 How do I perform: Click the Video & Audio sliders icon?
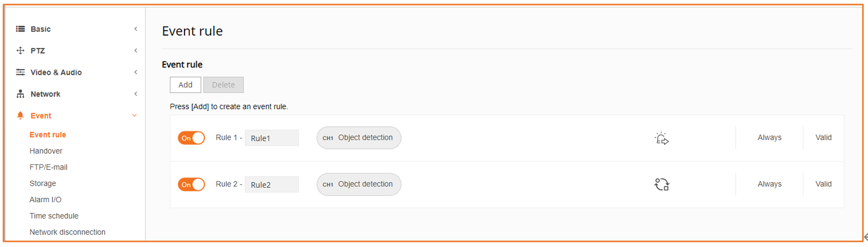(x=21, y=72)
